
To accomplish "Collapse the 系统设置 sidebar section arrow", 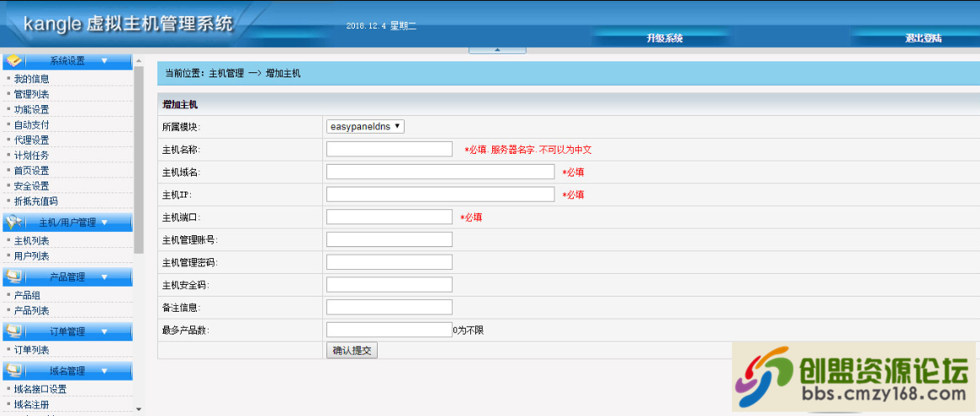I will click(104, 61).
